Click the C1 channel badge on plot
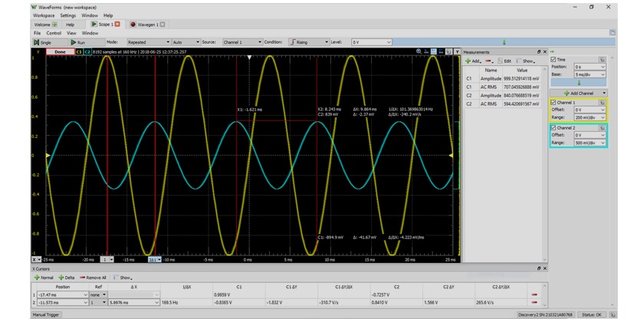Image resolution: width=644 pixels, height=322 pixels. pos(79,52)
